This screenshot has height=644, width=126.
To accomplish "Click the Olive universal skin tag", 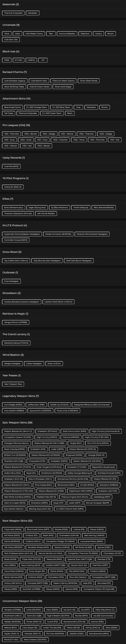I will pyautogui.click(x=7, y=33).
